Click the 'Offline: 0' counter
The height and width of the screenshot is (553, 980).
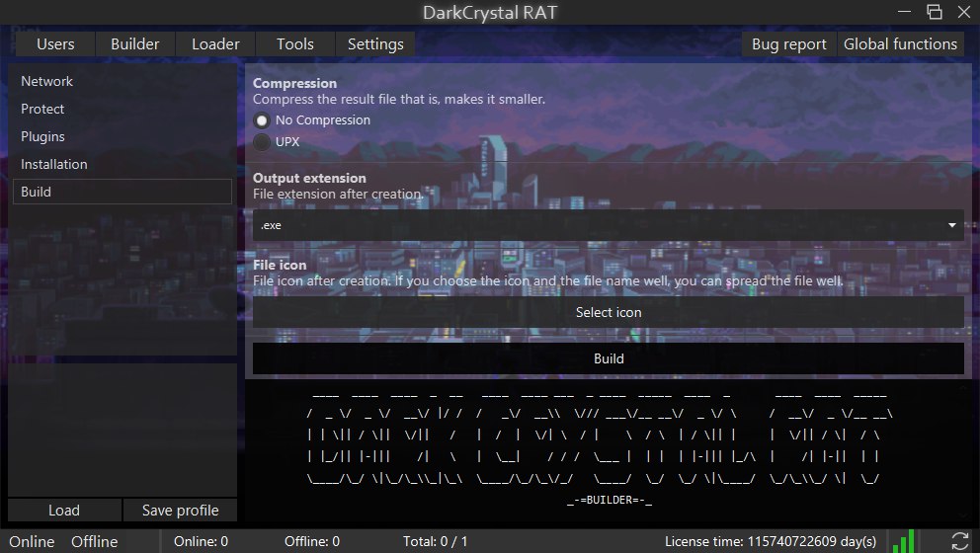312,541
